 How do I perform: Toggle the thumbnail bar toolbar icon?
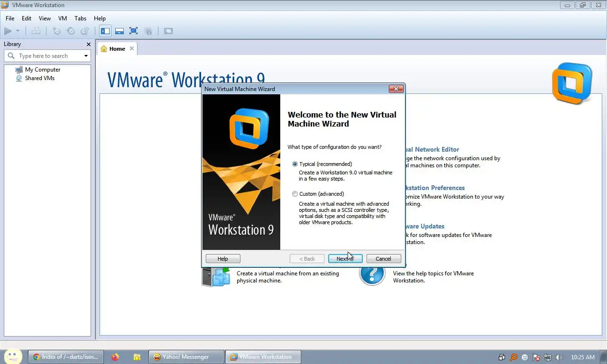(x=120, y=31)
